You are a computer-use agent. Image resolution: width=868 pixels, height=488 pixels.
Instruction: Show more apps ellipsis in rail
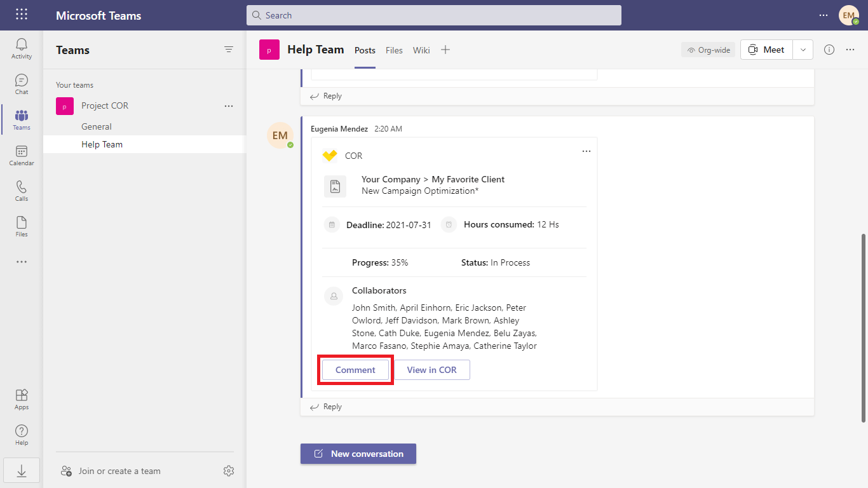pos(22,262)
